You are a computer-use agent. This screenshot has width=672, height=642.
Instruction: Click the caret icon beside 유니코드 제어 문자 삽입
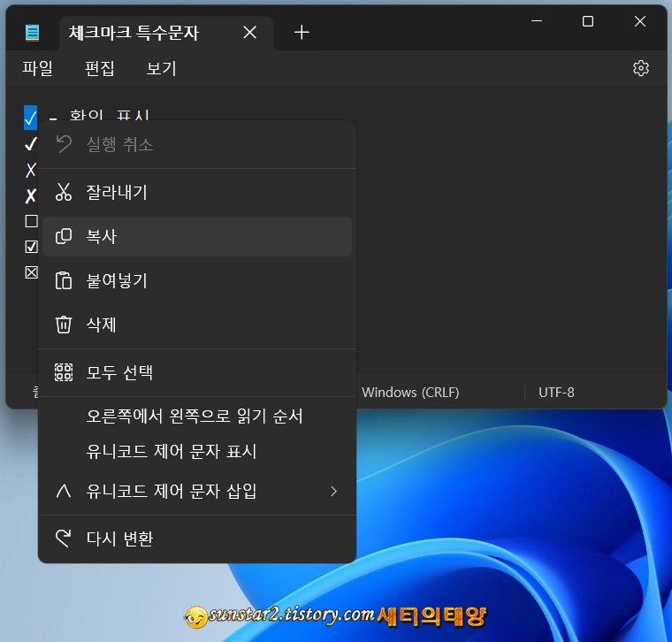[x=64, y=491]
